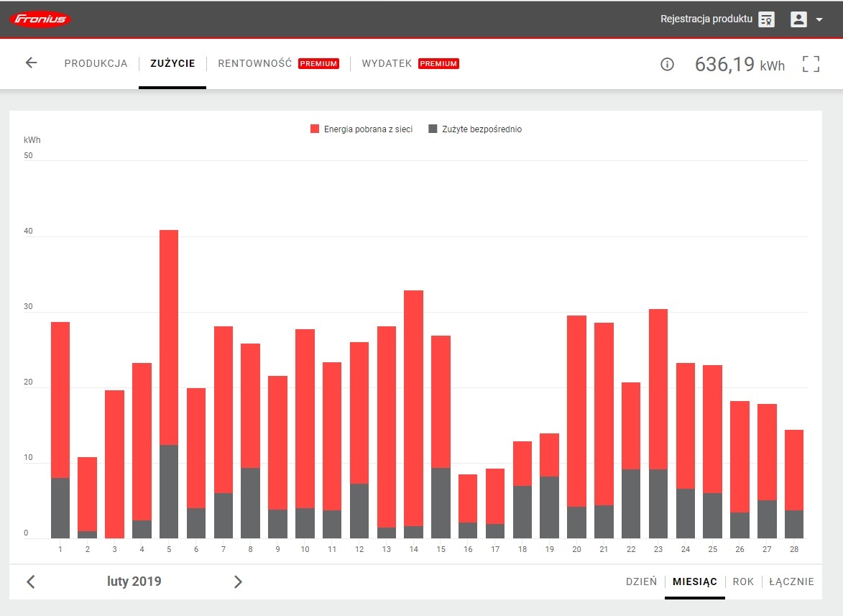Advance to next month after luty 2019
Viewport: 843px width, 616px height.
(x=238, y=581)
